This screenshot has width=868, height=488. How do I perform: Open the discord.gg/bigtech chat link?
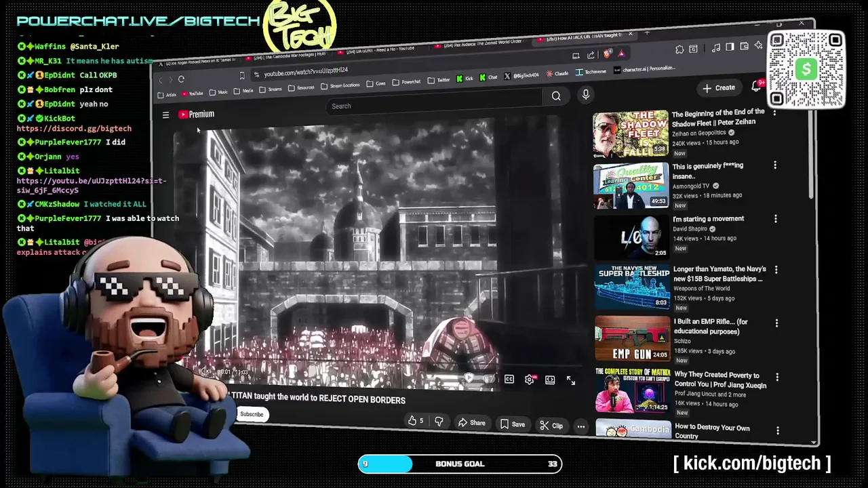[74, 128]
